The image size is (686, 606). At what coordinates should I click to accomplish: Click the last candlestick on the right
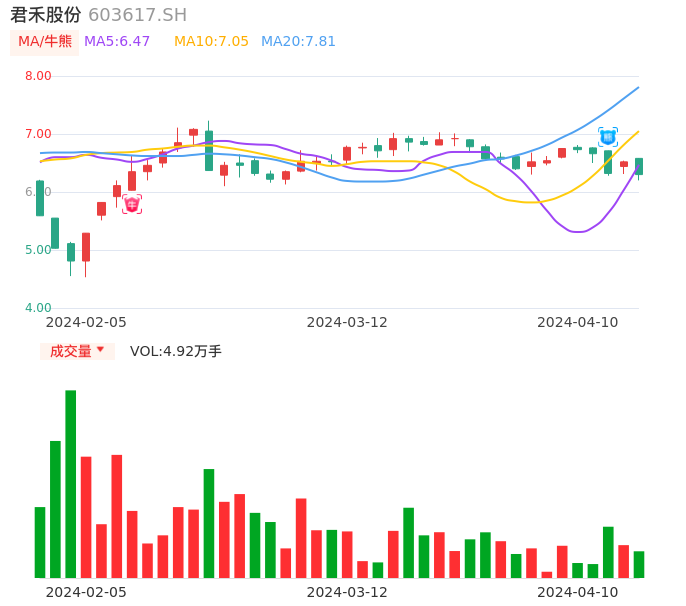click(x=639, y=167)
